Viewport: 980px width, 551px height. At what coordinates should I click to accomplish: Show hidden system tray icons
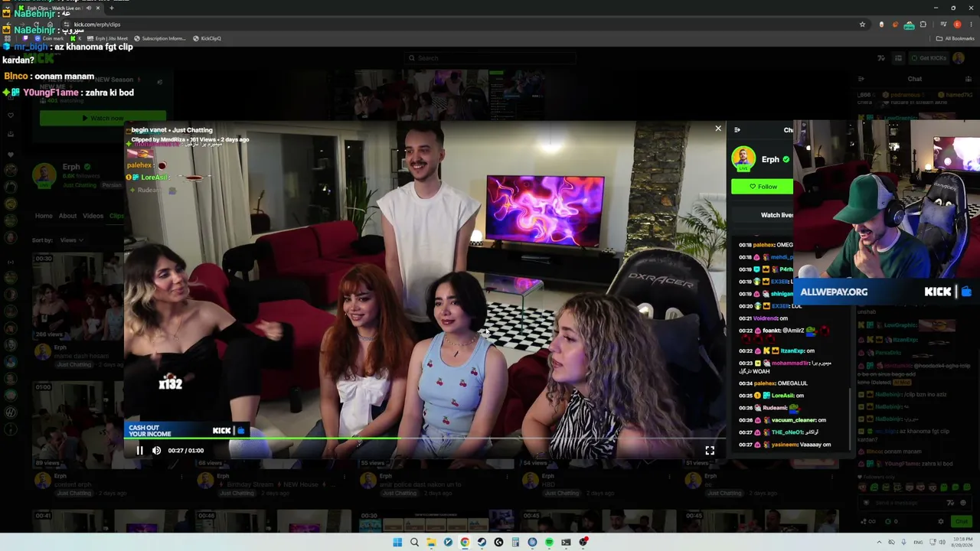coord(879,543)
